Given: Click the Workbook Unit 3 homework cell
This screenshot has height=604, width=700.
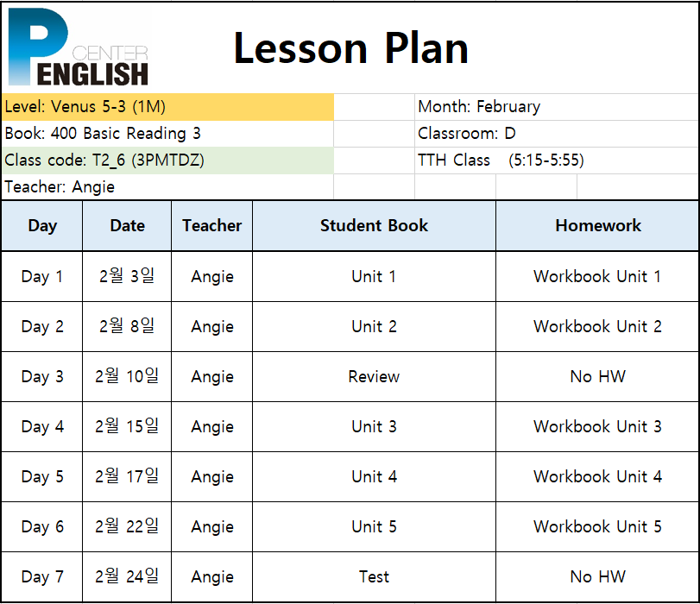Looking at the screenshot, I should pos(598,426).
